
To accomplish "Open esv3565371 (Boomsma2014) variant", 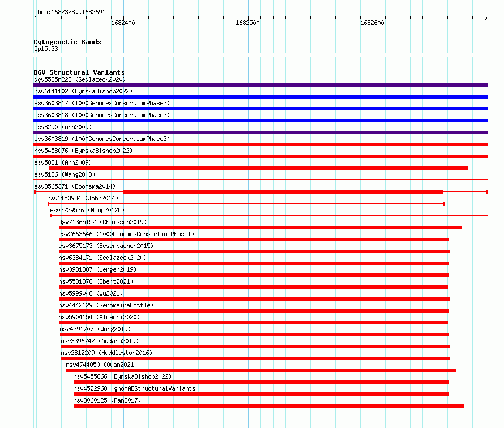I will (75, 186).
